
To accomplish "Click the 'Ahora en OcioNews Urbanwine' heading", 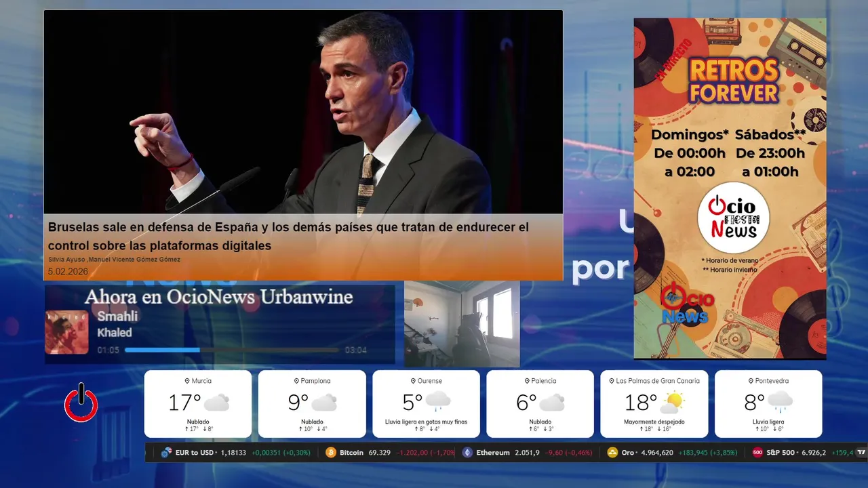I will tap(218, 297).
